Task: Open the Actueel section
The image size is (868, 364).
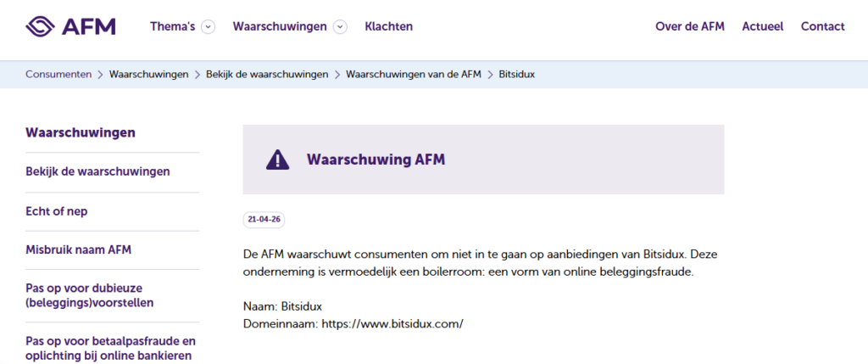Action: (762, 26)
